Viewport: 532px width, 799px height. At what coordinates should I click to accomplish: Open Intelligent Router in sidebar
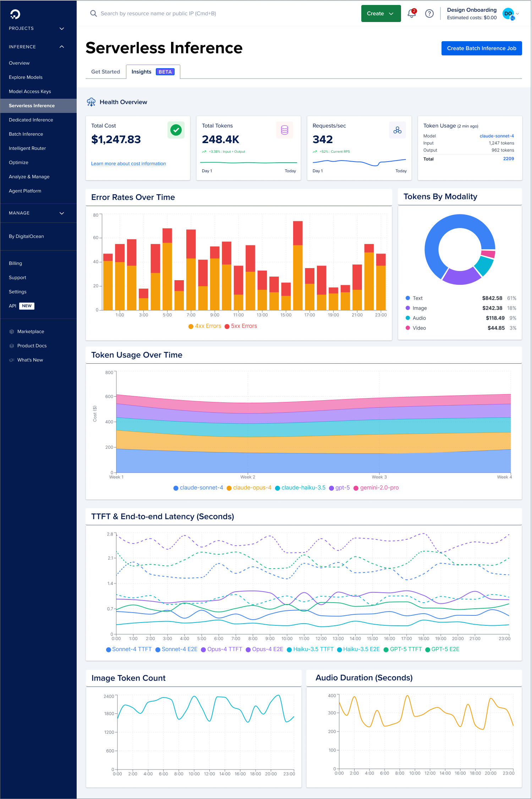(27, 148)
